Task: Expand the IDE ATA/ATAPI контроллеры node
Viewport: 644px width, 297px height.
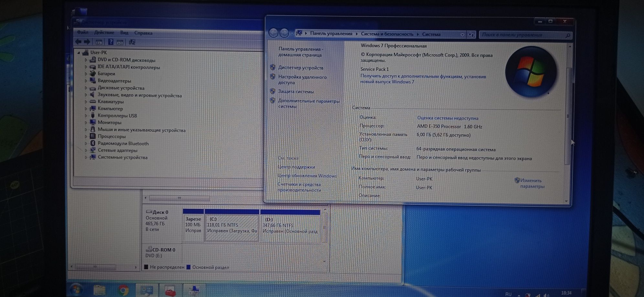Action: pyautogui.click(x=86, y=67)
